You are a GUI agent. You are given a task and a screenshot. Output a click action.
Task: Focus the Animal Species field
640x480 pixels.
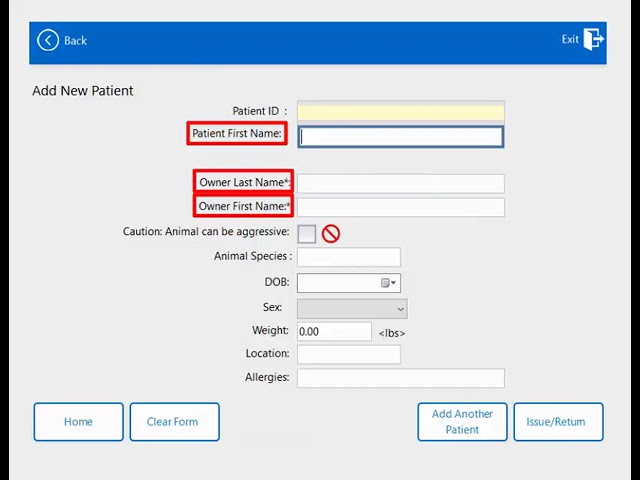coord(349,257)
